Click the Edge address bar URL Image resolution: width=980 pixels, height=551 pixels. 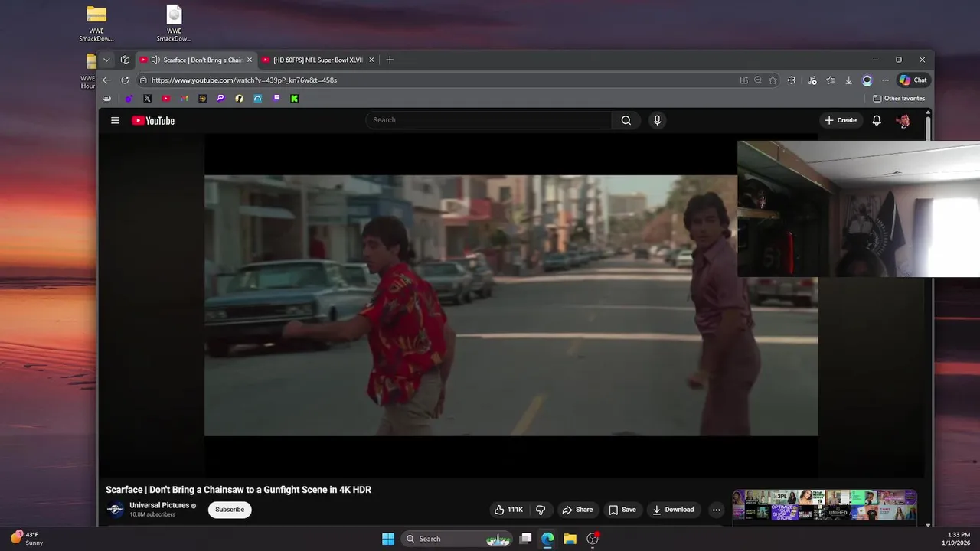coord(244,80)
